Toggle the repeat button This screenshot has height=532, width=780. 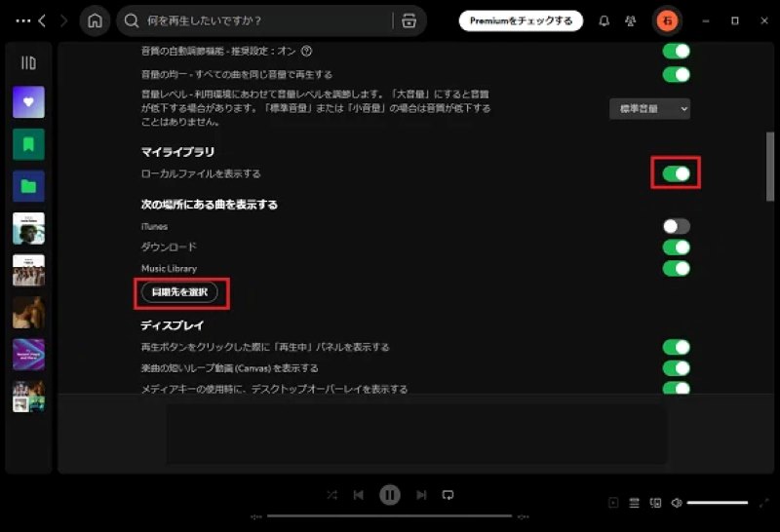448,495
